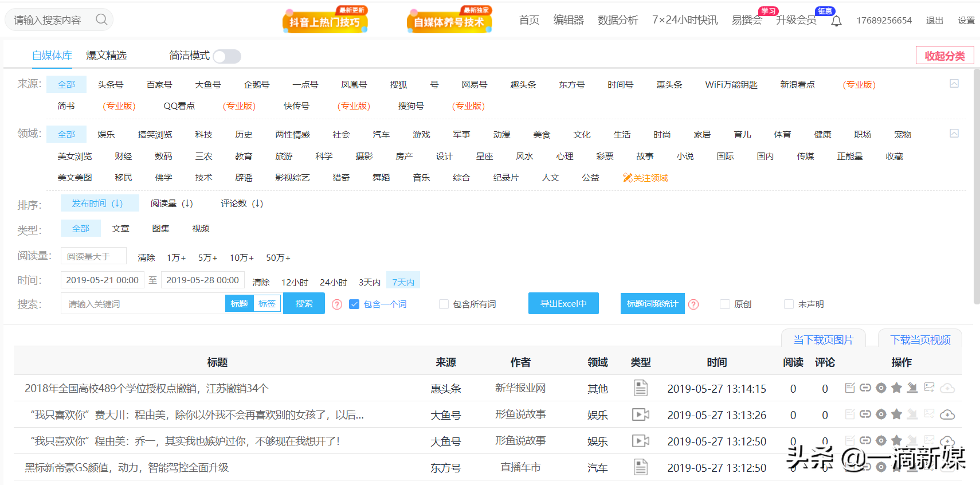Click the 收起分类 collapse button

click(945, 56)
